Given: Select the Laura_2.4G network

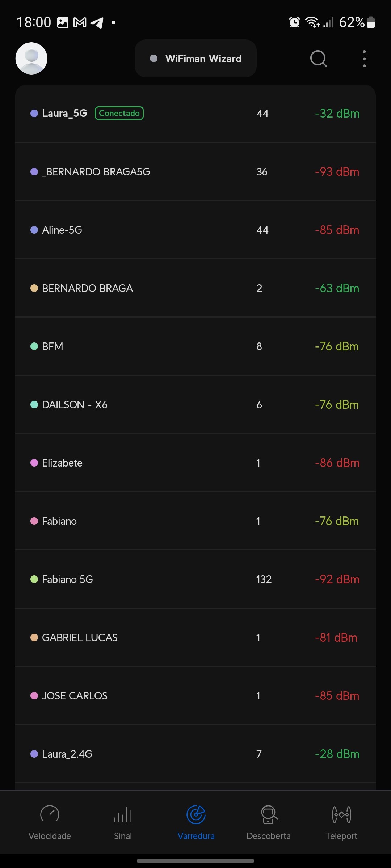Looking at the screenshot, I should pyautogui.click(x=67, y=754).
